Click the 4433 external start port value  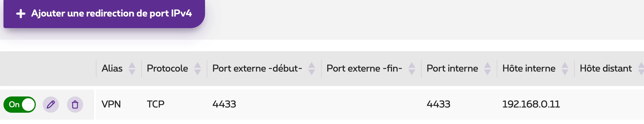coord(224,104)
